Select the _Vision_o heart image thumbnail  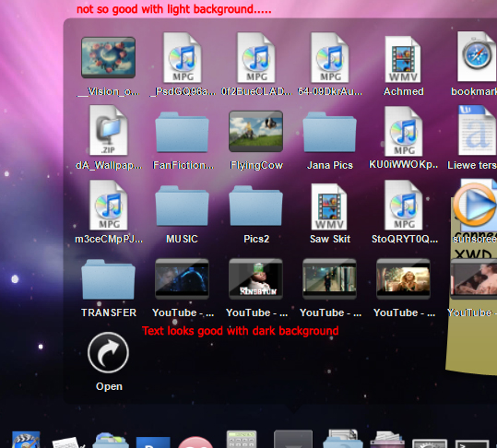point(109,57)
